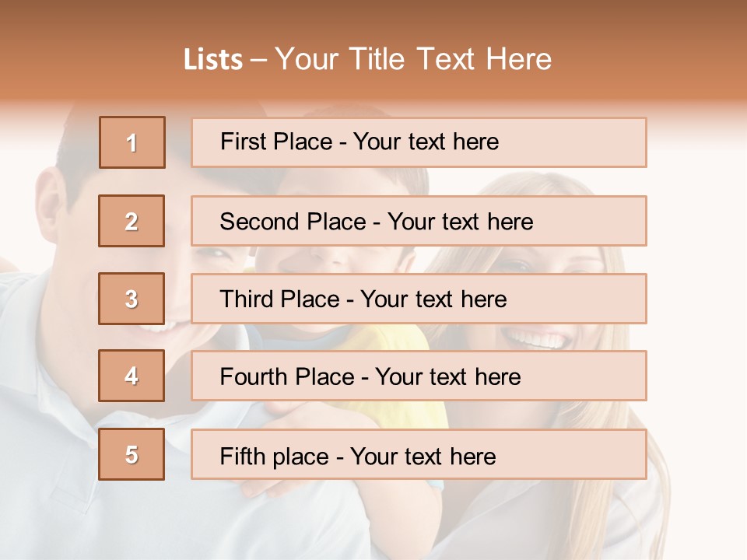The width and height of the screenshot is (747, 560).
Task: Click the 'First Place - Your text here' field
Action: (419, 142)
